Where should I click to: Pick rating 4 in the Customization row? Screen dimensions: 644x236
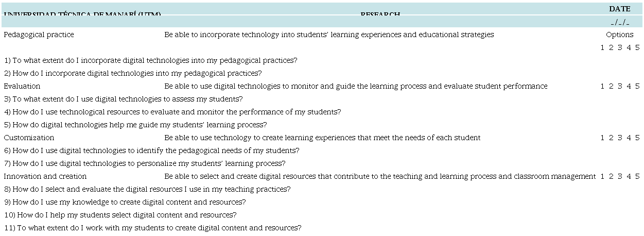coord(629,138)
